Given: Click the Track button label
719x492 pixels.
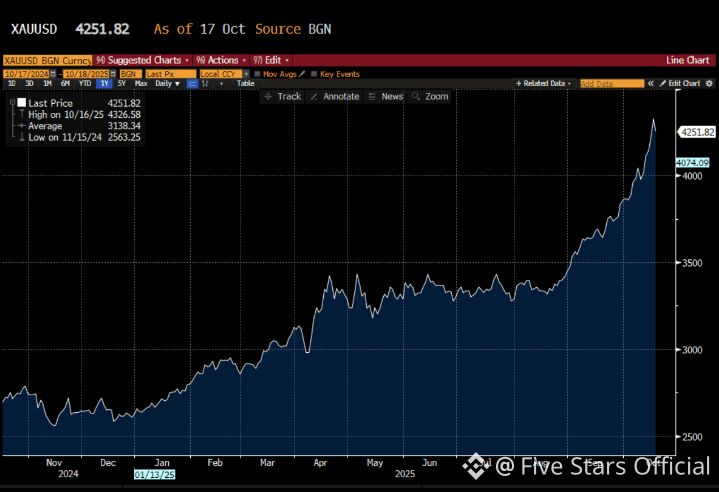Looking at the screenshot, I should pyautogui.click(x=289, y=96).
